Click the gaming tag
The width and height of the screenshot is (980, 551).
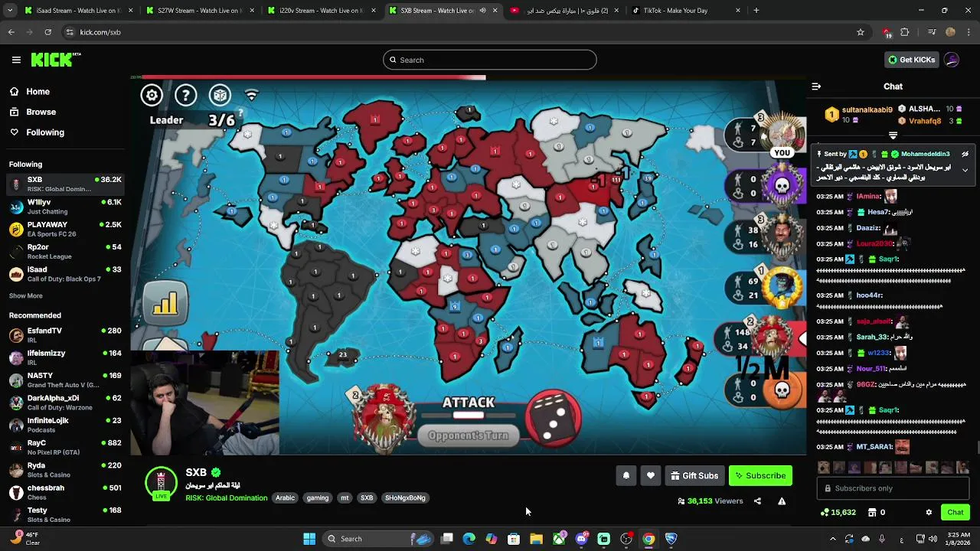click(x=318, y=498)
